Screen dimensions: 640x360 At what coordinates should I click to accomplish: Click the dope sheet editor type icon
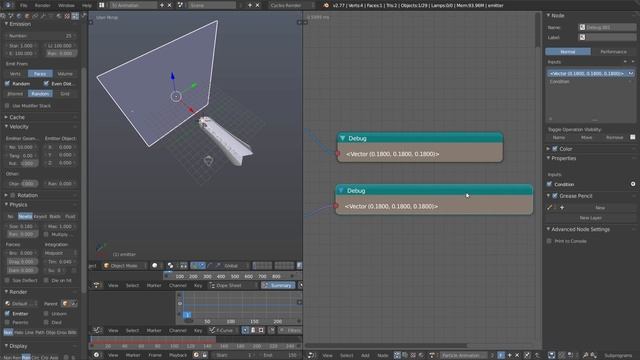tap(96, 285)
